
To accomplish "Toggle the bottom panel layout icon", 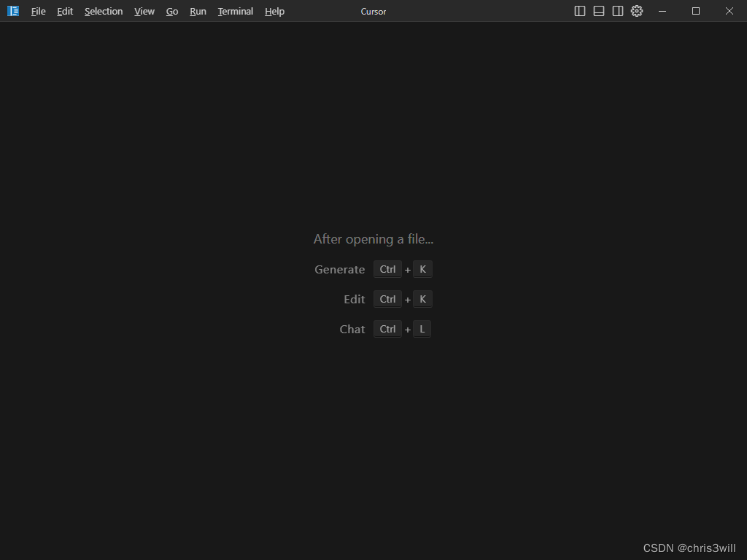I will coord(598,11).
